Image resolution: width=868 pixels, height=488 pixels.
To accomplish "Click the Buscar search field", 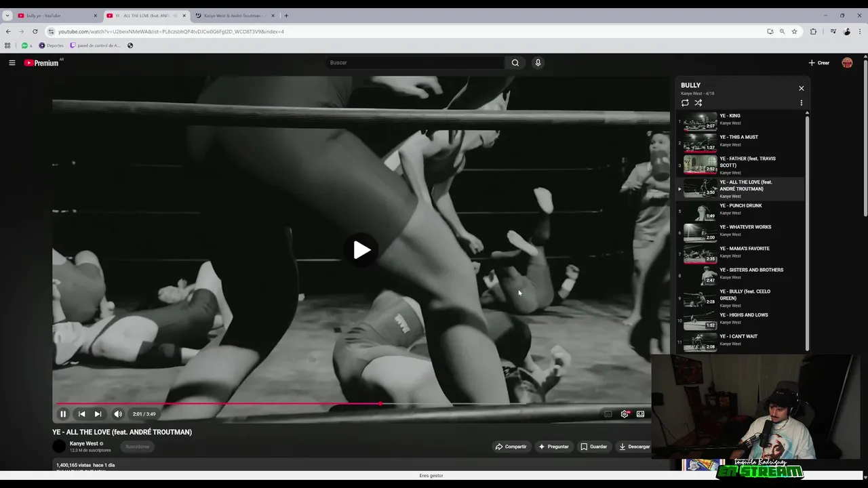I will 414,63.
